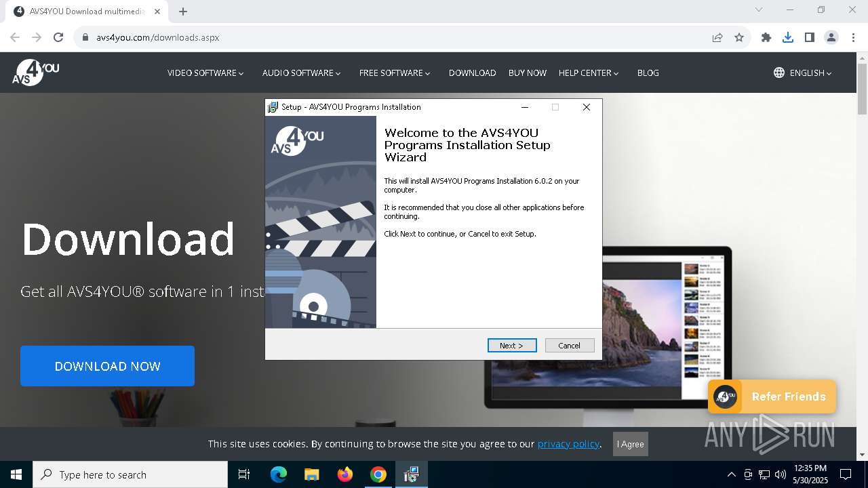
Task: Switch to Chrome on the taskbar
Action: [x=378, y=474]
